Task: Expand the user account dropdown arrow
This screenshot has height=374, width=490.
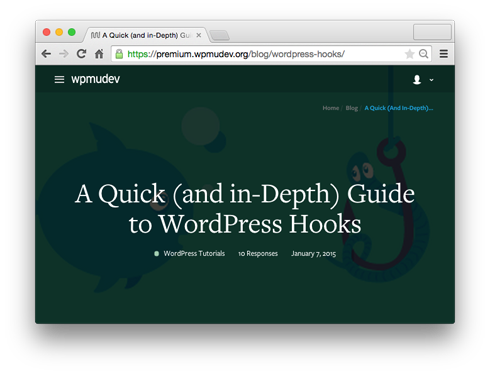Action: click(431, 80)
